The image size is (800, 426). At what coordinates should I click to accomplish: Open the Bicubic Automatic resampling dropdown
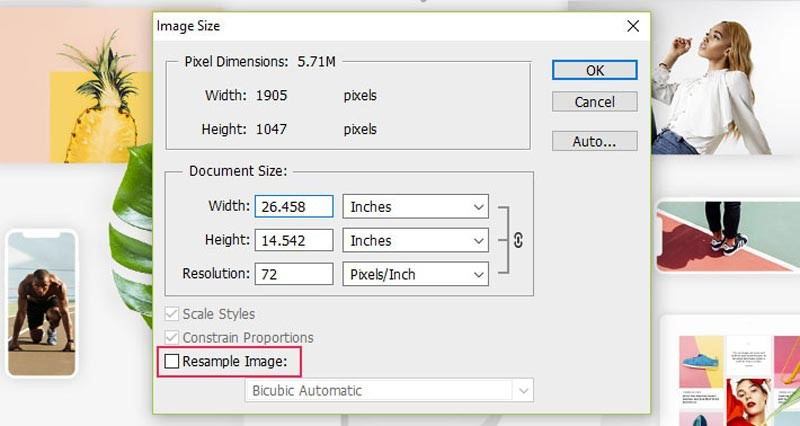(389, 390)
